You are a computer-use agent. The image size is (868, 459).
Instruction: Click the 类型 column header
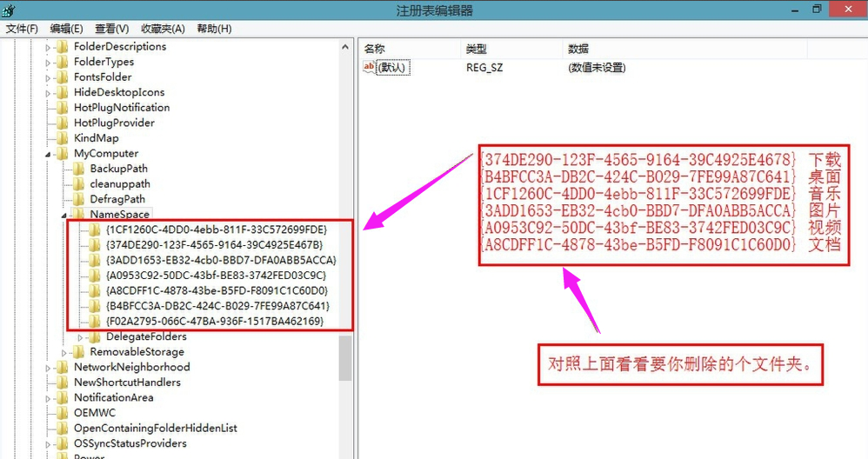tap(477, 49)
